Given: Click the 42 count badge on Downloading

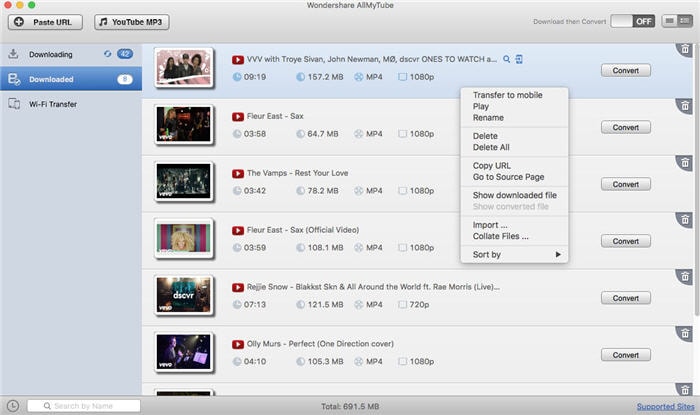Looking at the screenshot, I should [x=125, y=54].
